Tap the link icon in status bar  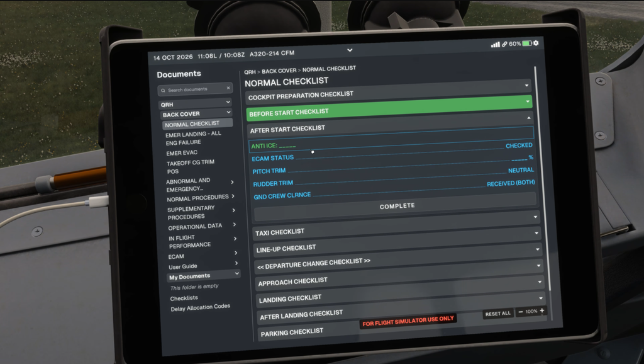(504, 43)
